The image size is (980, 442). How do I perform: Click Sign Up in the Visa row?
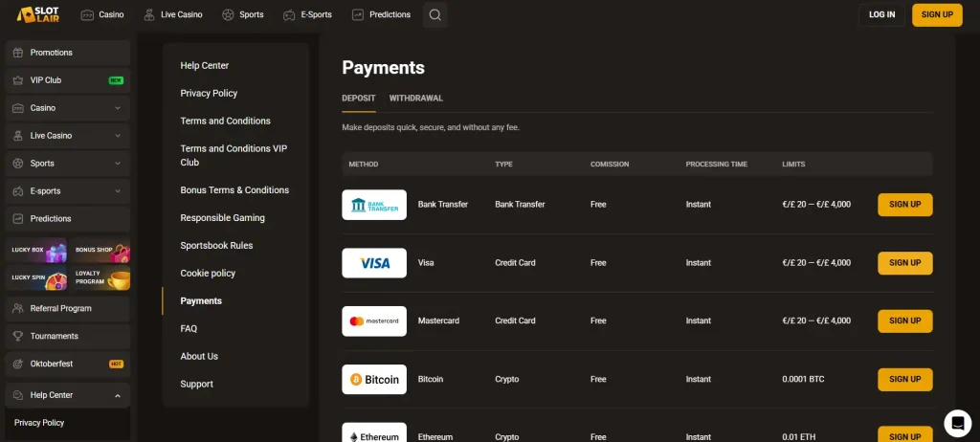pos(905,262)
